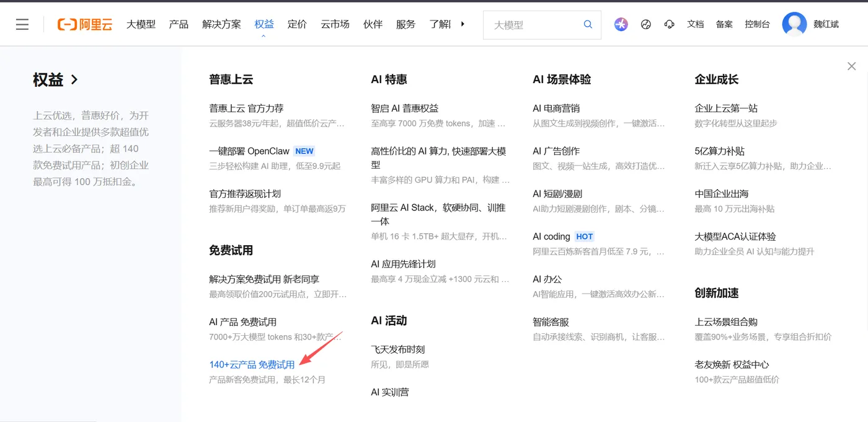
Task: Open the 备案 link
Action: pos(724,24)
